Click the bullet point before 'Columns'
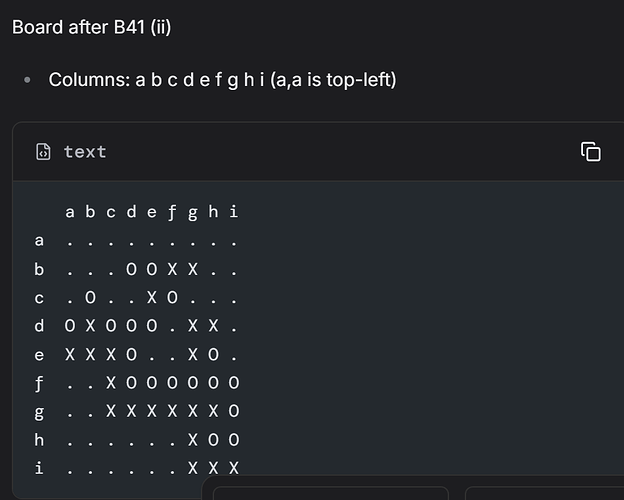This screenshot has height=500, width=624. point(28,79)
